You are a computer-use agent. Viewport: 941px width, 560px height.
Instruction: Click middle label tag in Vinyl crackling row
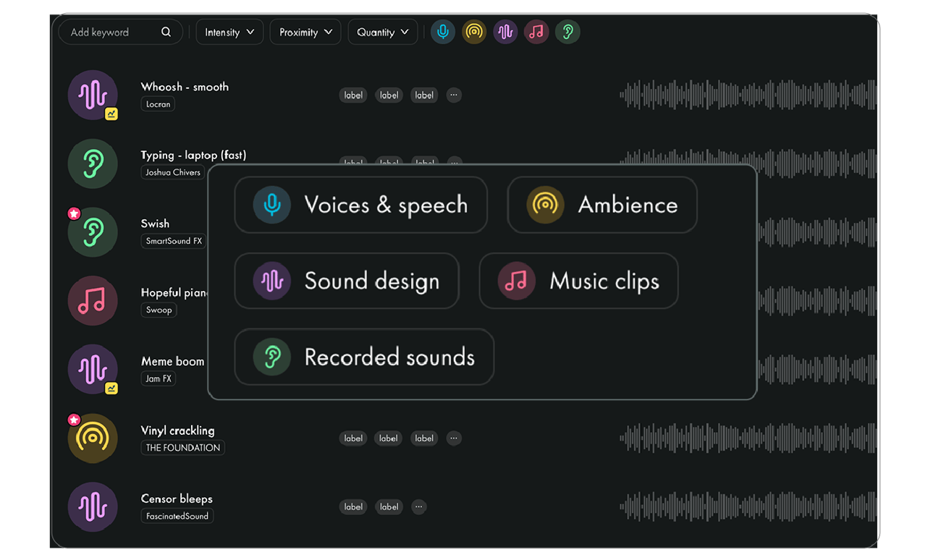point(389,438)
